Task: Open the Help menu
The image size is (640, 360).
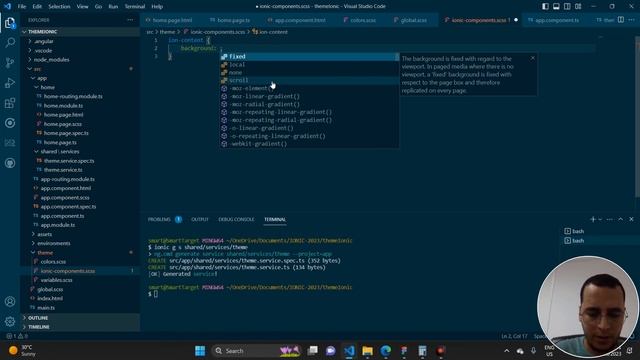Action: 157,7
